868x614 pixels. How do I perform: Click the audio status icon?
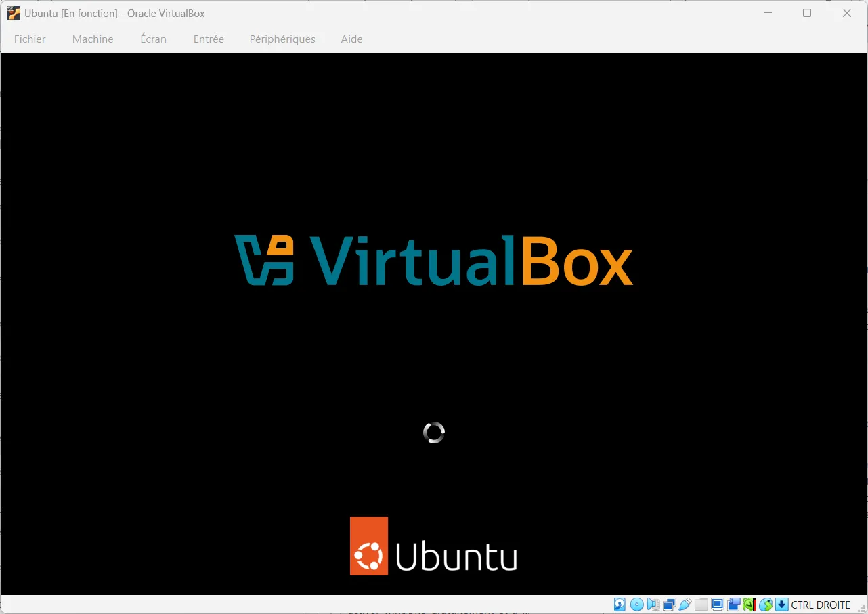pos(653,604)
